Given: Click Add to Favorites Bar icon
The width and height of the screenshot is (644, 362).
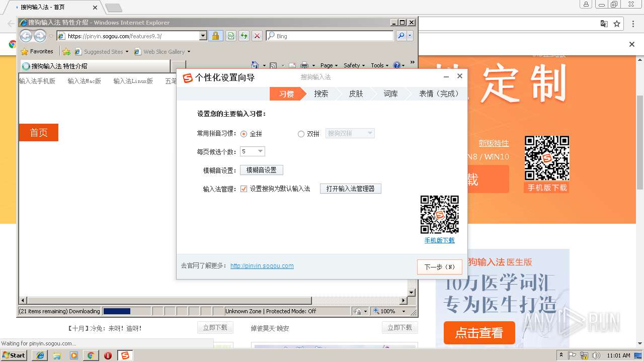Looking at the screenshot, I should coord(66,51).
